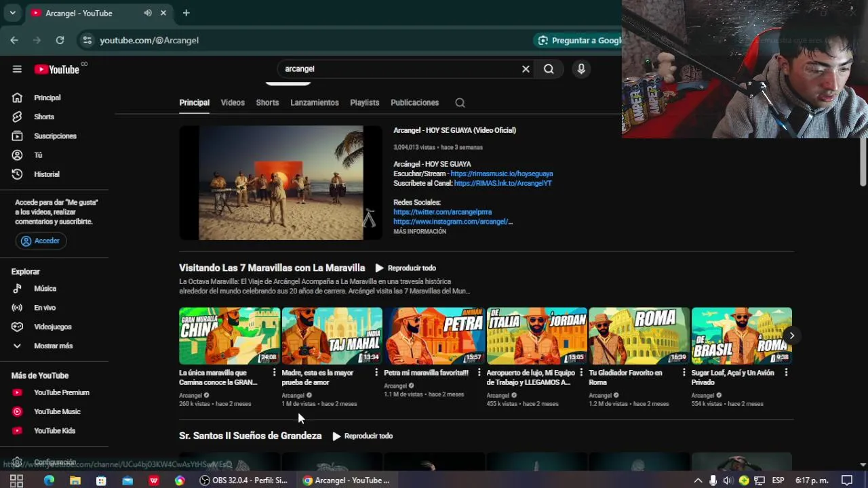868x488 pixels.
Task: Open options for Aeropuerto de lujo video
Action: (x=581, y=373)
